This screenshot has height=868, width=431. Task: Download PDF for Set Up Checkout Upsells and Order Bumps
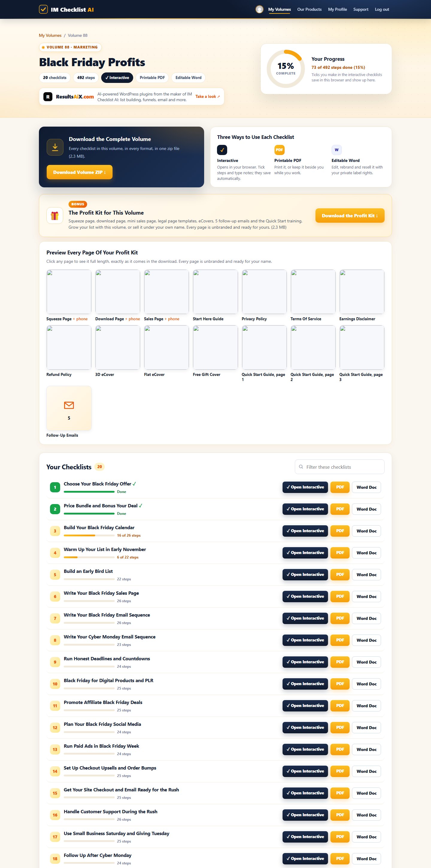pyautogui.click(x=340, y=771)
